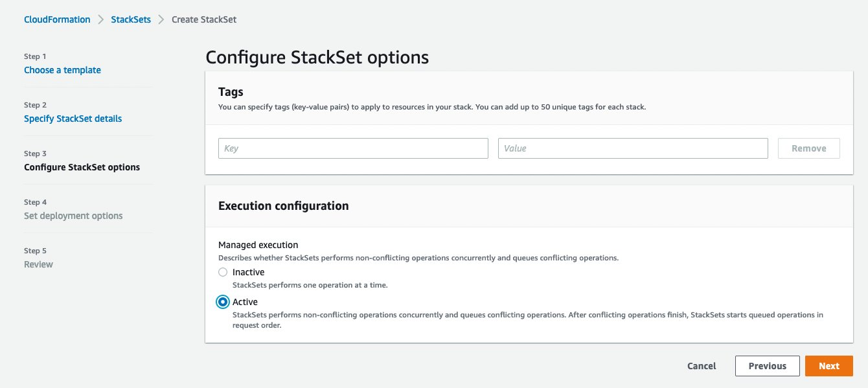
Task: Click the Inactive option label text
Action: coord(247,271)
